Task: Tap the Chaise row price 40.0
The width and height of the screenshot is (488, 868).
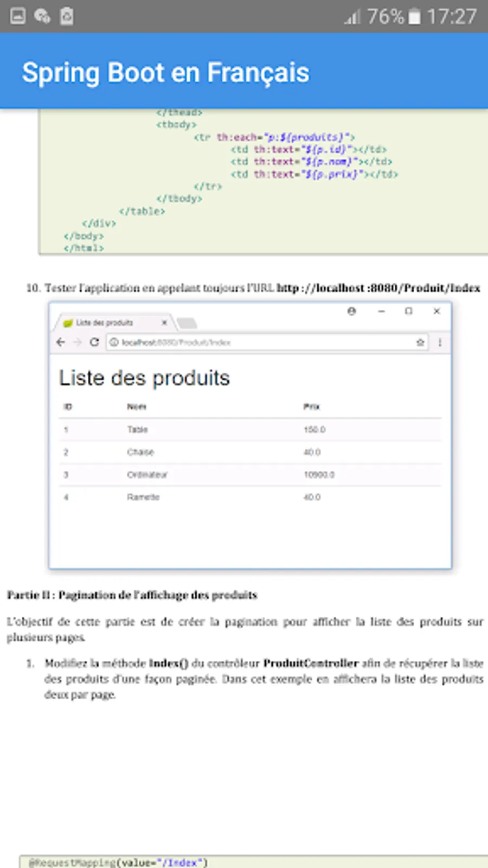Action: (x=312, y=452)
